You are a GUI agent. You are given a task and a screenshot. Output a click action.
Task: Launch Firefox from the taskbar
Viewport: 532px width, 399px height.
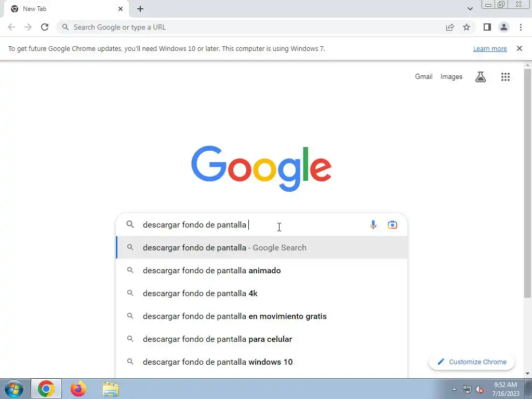point(78,389)
